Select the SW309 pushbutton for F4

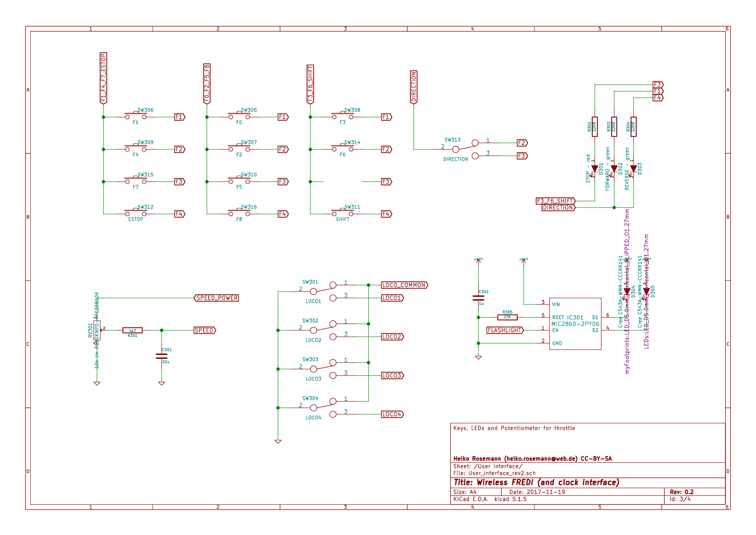point(136,148)
